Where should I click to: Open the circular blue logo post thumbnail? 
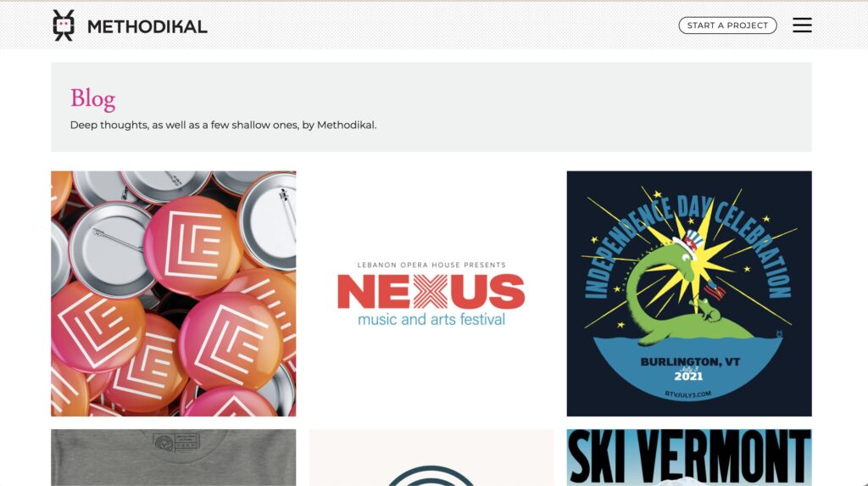[x=431, y=458]
